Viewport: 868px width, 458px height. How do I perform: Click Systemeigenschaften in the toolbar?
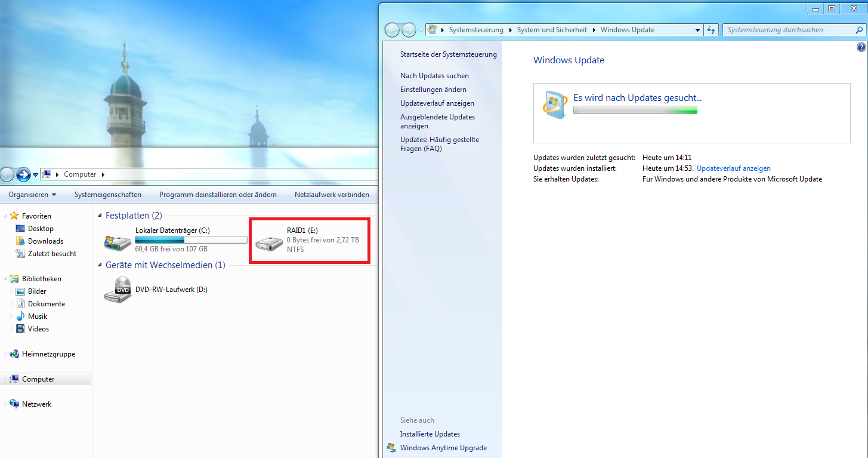108,195
